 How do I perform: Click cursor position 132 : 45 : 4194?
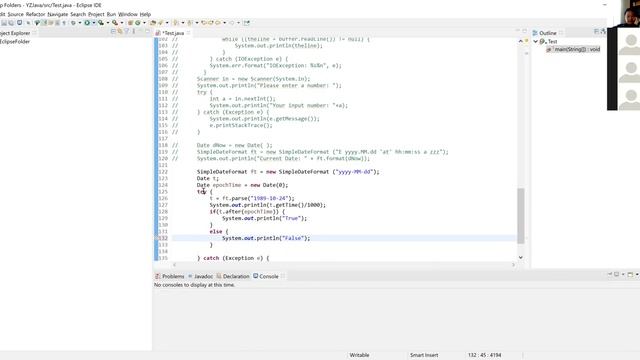[x=484, y=355]
